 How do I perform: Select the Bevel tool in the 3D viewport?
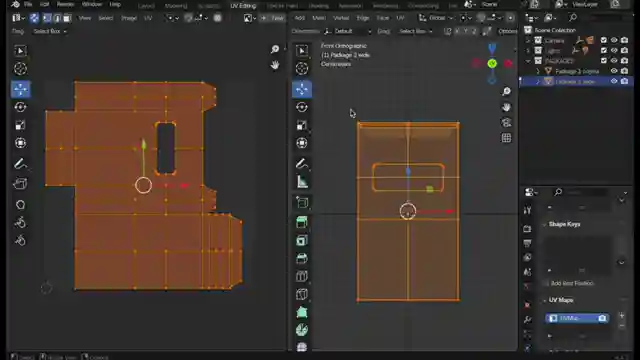click(x=302, y=258)
